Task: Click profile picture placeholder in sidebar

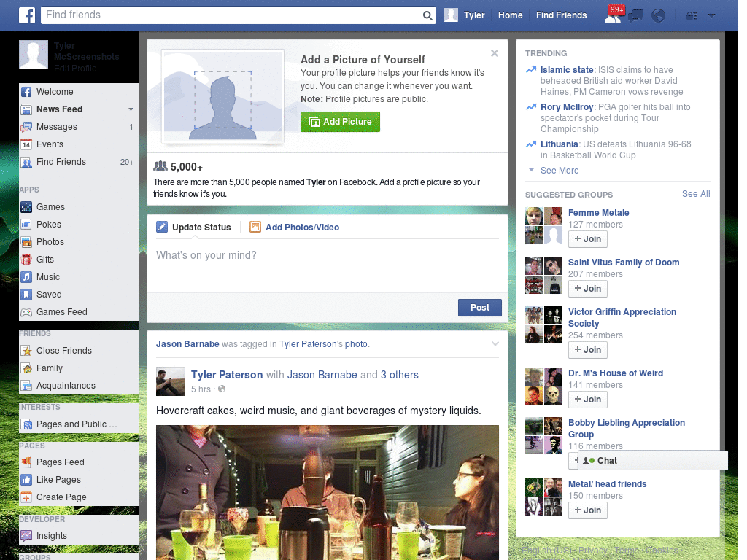Action: pos(34,55)
